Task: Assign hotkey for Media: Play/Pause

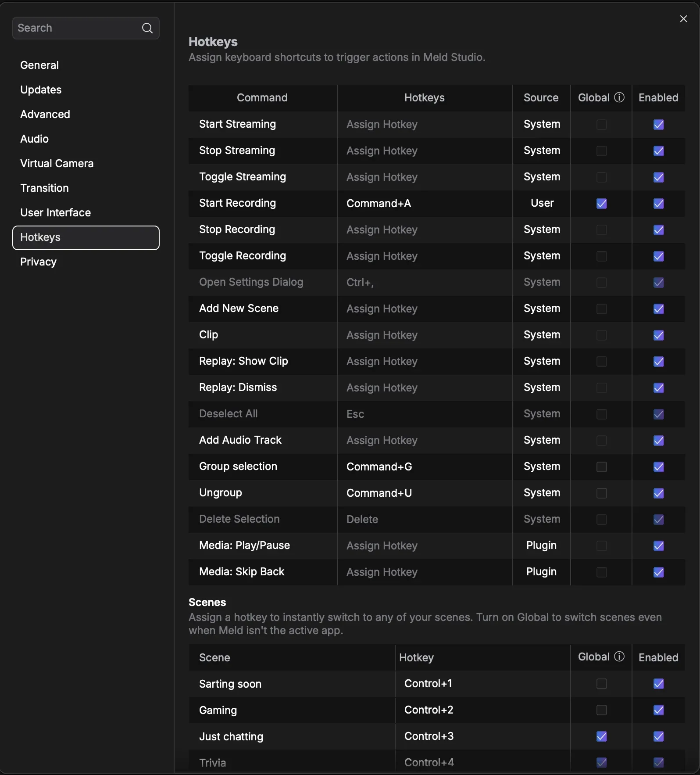Action: pos(425,545)
